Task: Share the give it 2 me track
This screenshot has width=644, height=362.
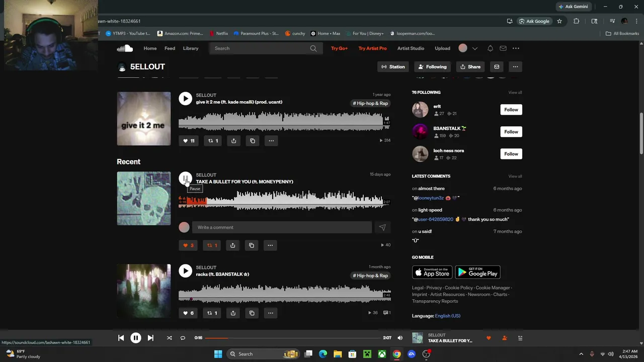Action: pos(233,141)
